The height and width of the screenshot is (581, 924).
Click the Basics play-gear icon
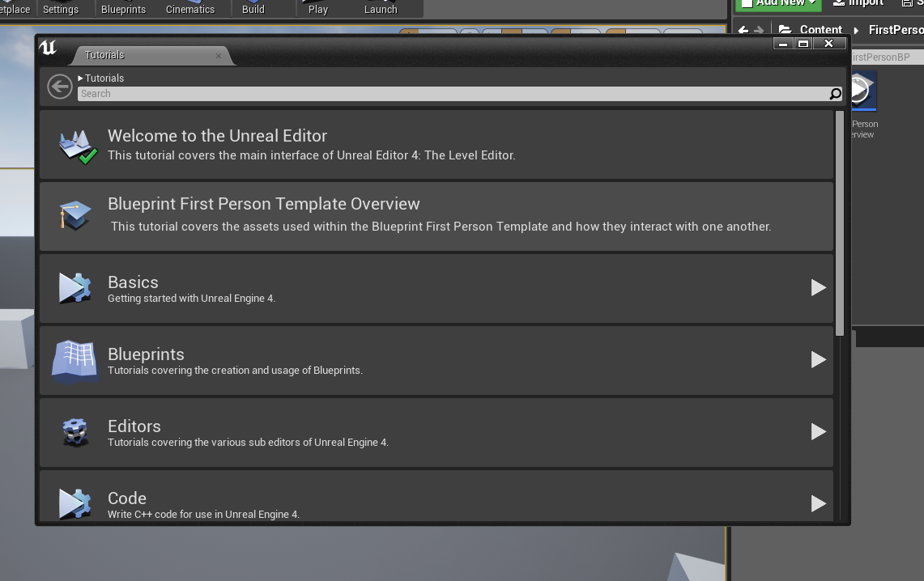75,288
